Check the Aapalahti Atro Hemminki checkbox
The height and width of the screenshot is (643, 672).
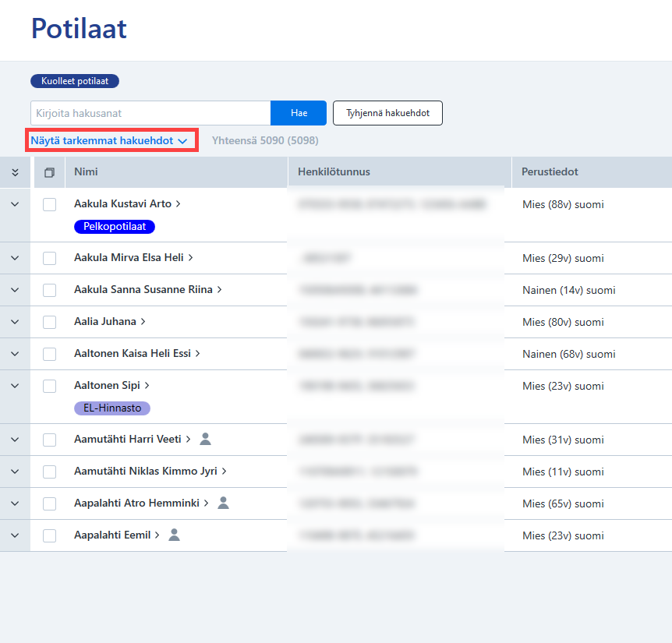point(49,503)
